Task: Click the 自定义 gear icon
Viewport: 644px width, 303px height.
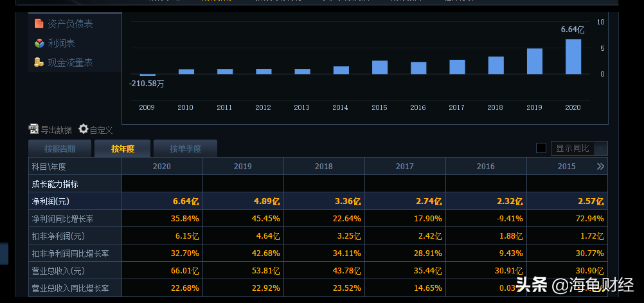Action: click(x=84, y=129)
